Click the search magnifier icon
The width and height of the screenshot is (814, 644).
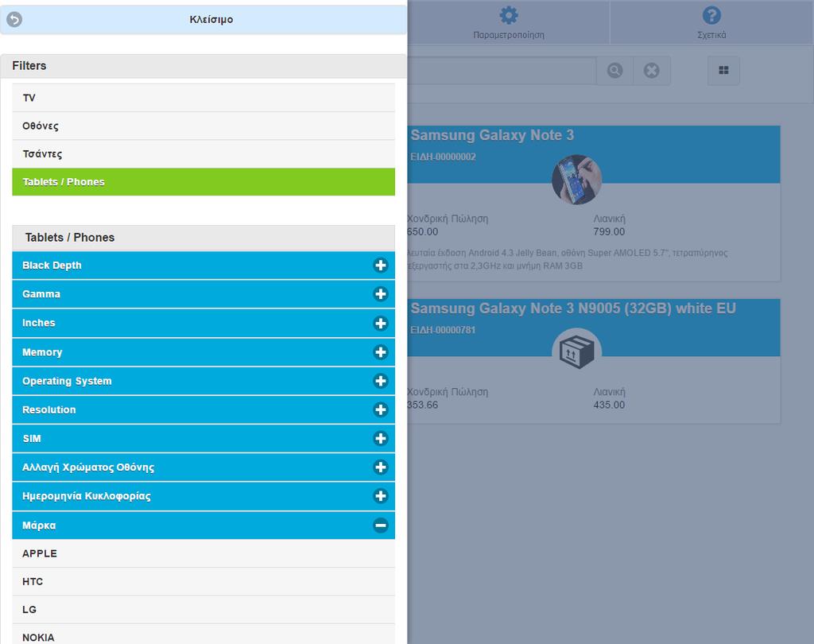coord(614,71)
